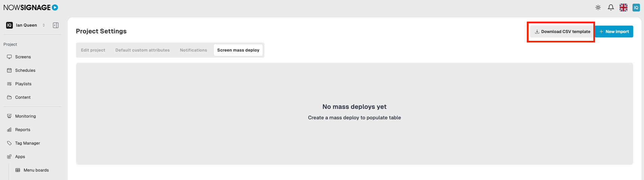Click the Reports bar chart icon
This screenshot has height=180, width=644.
[x=9, y=130]
